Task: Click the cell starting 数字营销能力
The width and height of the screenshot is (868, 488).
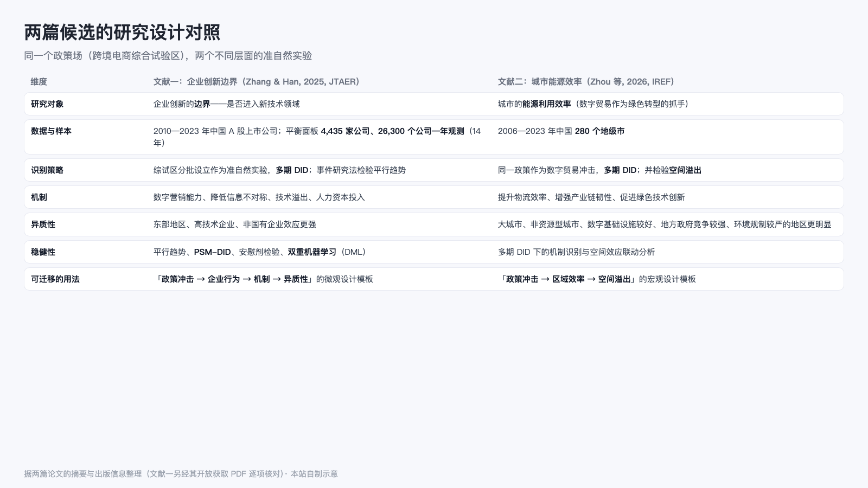Action: pos(259,197)
